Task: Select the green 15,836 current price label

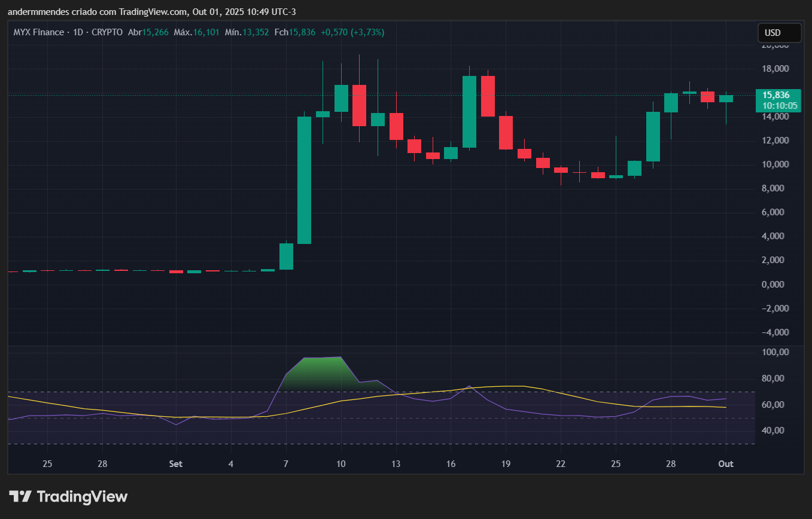Action: click(776, 95)
